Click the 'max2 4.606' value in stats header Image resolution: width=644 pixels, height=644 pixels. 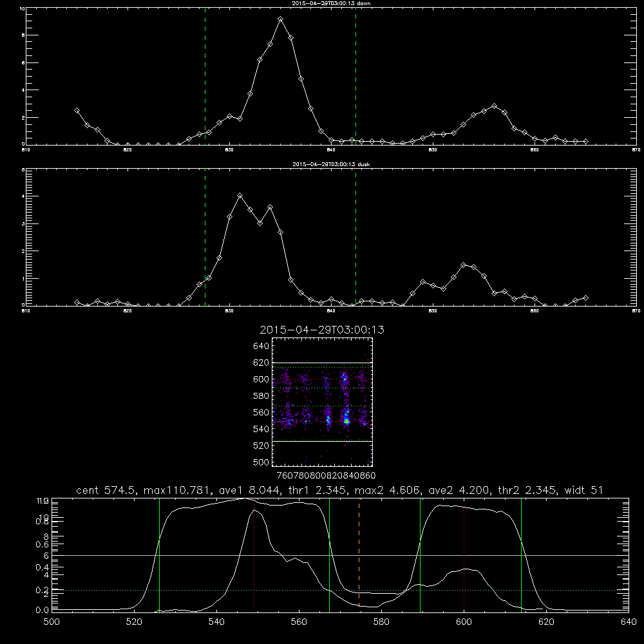click(x=387, y=490)
